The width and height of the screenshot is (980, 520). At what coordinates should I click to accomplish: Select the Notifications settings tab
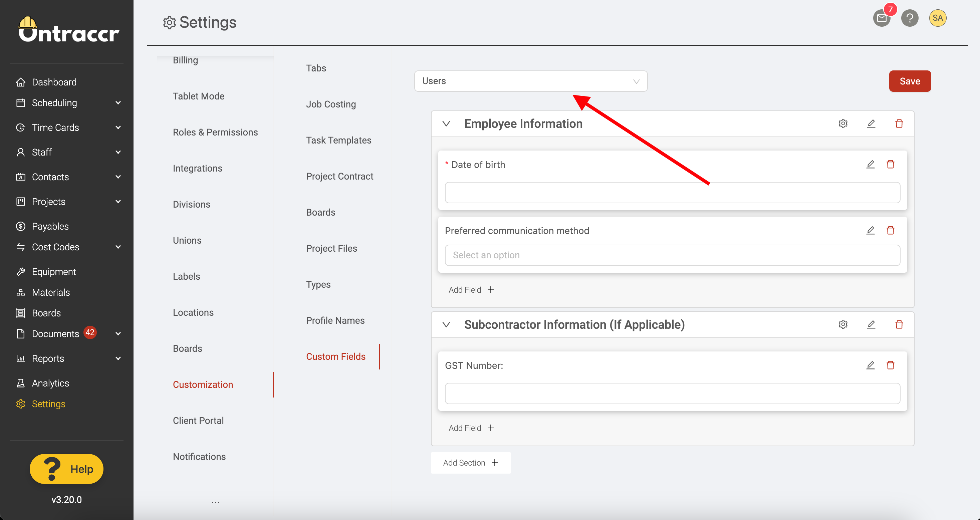click(199, 457)
